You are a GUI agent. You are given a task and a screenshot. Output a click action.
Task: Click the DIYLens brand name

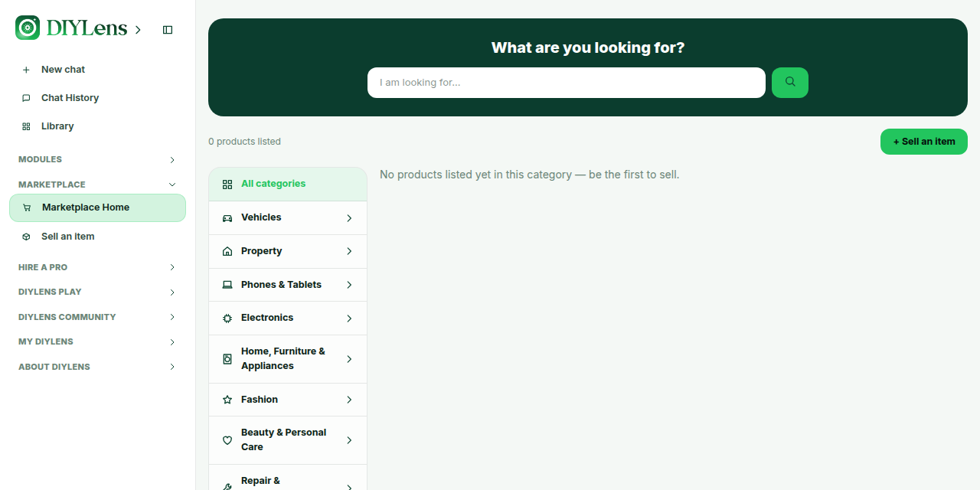87,28
